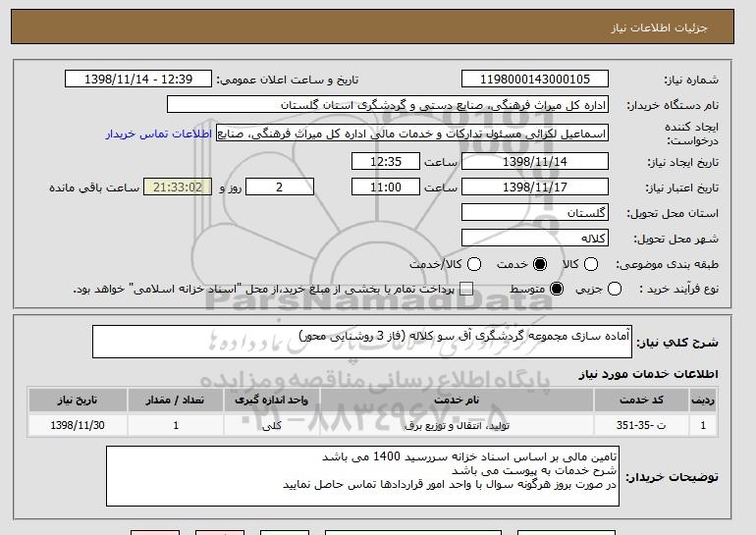Select the کالا radio button
The height and width of the screenshot is (535, 756).
[591, 264]
